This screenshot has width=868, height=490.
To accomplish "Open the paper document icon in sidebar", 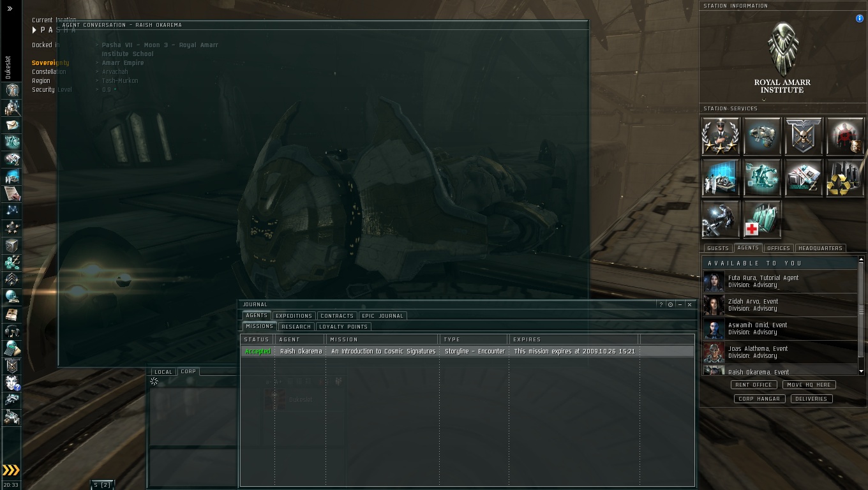I will 12,193.
